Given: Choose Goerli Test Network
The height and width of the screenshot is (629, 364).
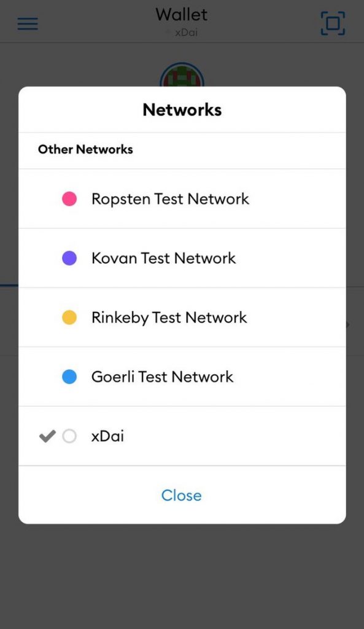Looking at the screenshot, I should [182, 377].
